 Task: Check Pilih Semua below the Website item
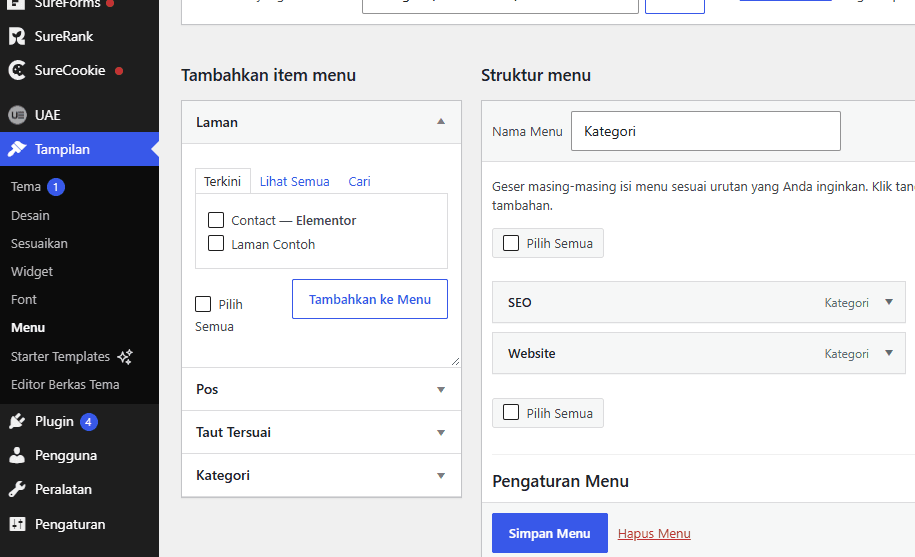click(511, 412)
